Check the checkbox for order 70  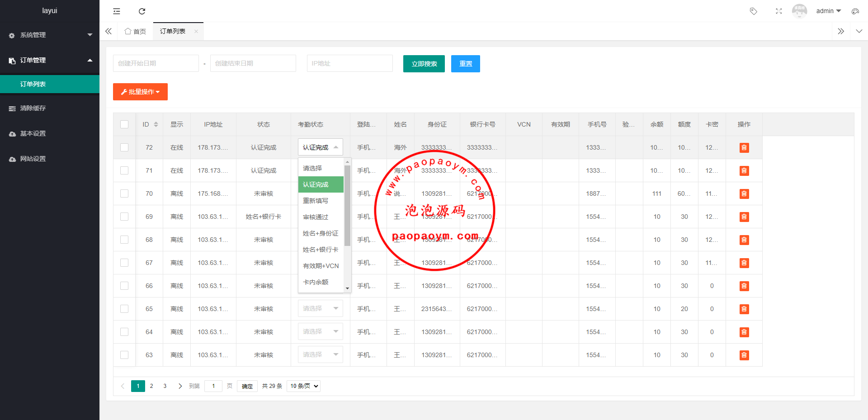124,193
